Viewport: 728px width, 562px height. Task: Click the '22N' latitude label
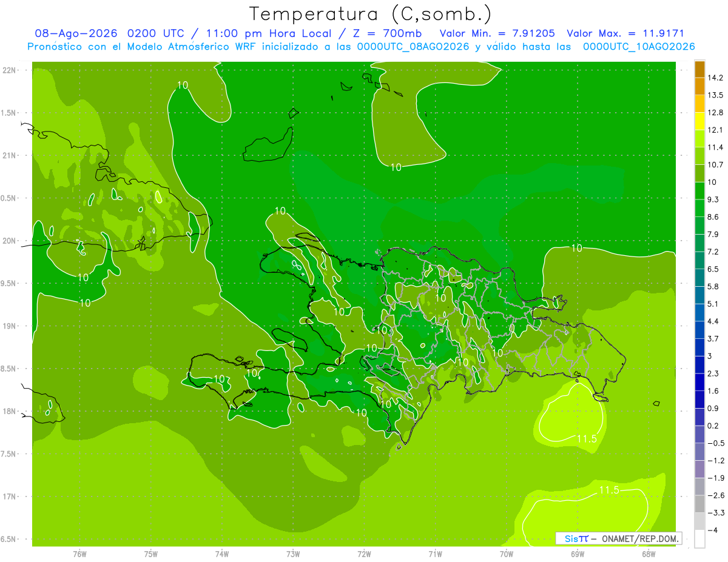coord(10,70)
